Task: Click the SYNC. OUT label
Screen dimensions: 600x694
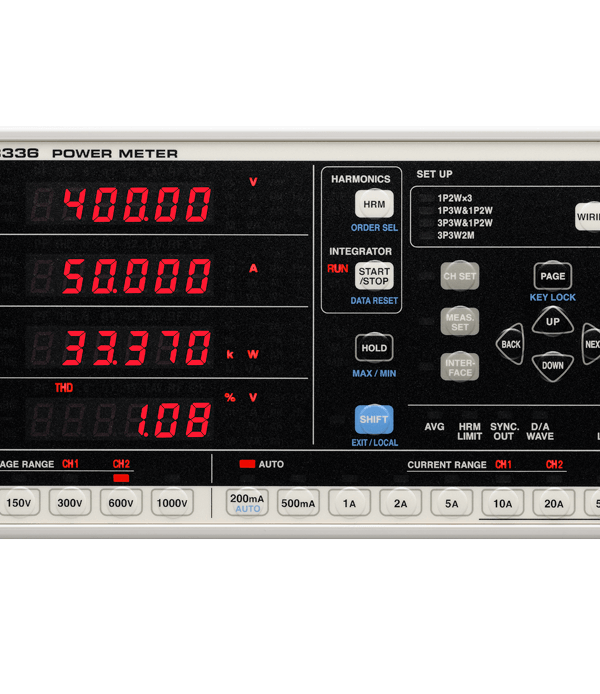Action: 504,432
